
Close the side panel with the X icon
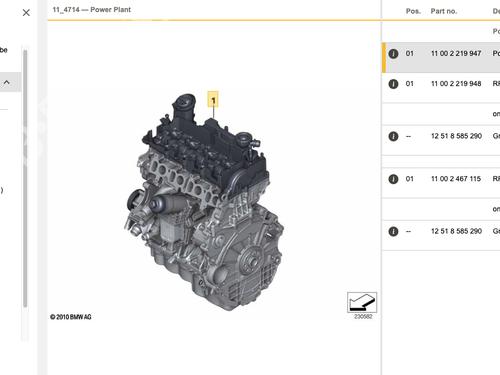pyautogui.click(x=26, y=13)
